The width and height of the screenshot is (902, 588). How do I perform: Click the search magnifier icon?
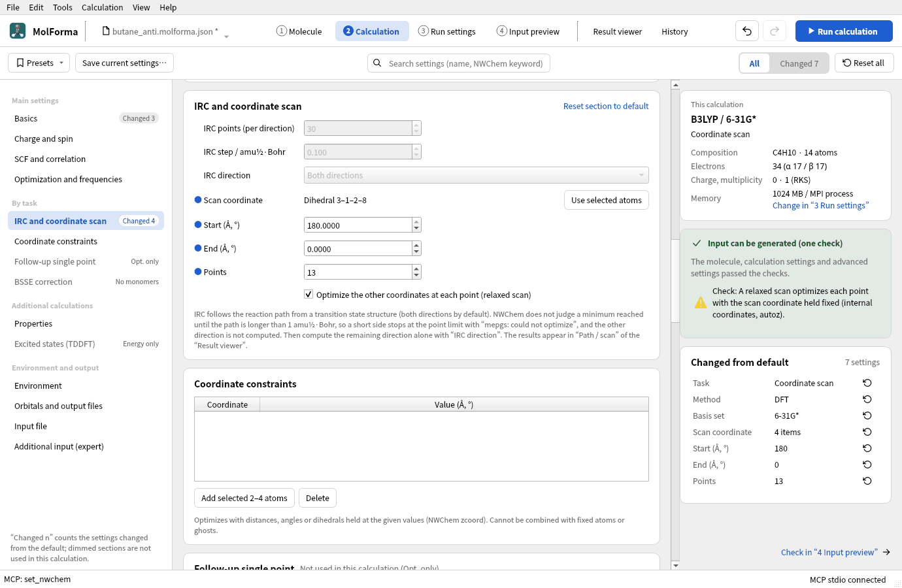pos(377,63)
